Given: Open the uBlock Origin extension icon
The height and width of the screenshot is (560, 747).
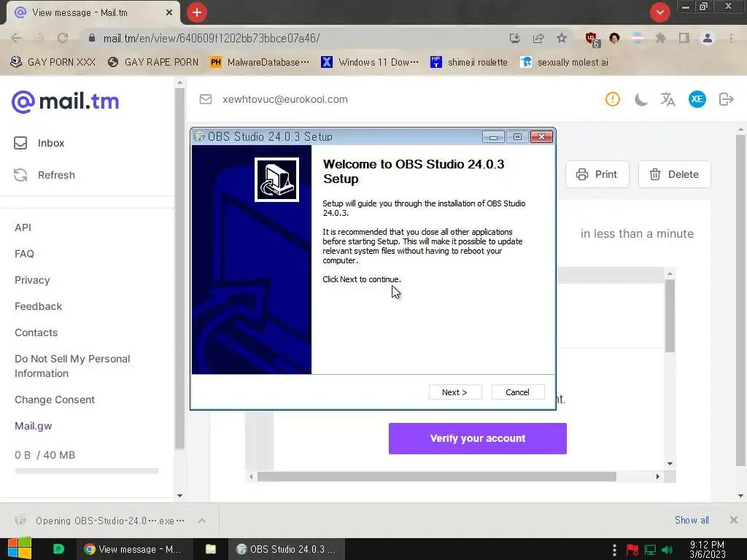Looking at the screenshot, I should tap(592, 39).
